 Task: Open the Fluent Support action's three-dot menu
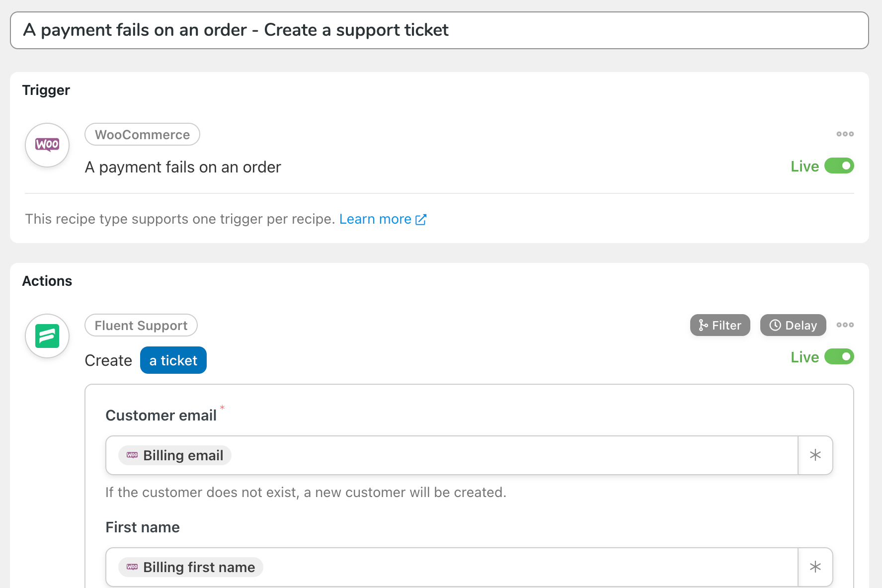[x=845, y=325]
